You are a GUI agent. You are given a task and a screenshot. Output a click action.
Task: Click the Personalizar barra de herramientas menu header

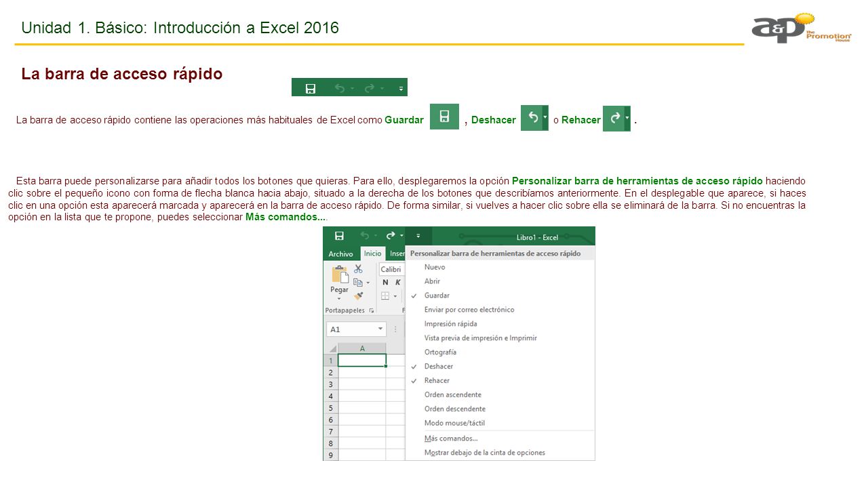(500, 253)
